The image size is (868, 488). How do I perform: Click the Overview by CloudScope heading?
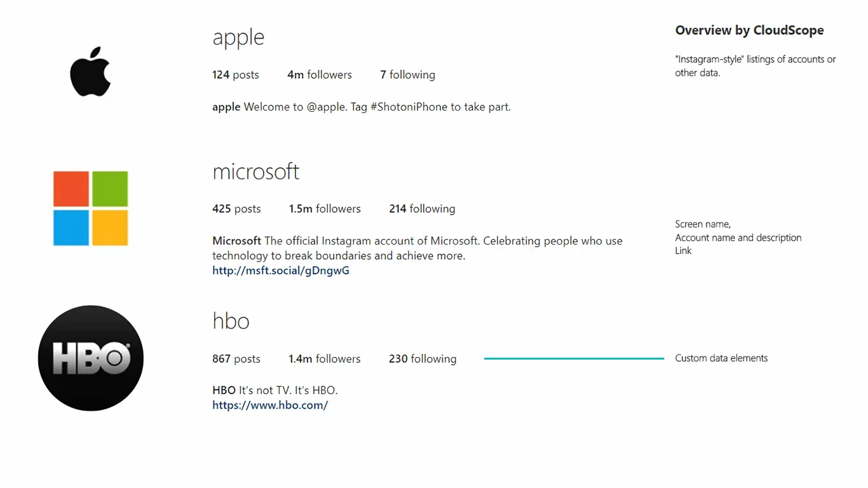749,30
